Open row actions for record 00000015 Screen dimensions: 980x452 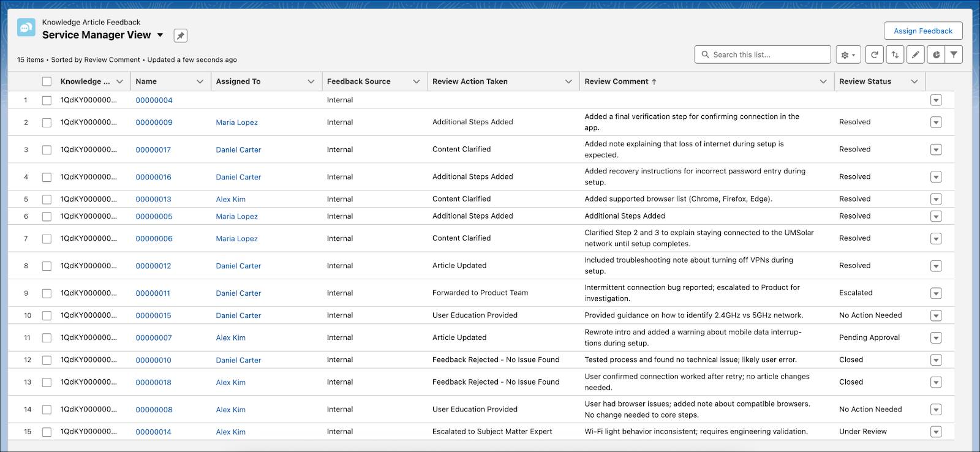point(936,315)
